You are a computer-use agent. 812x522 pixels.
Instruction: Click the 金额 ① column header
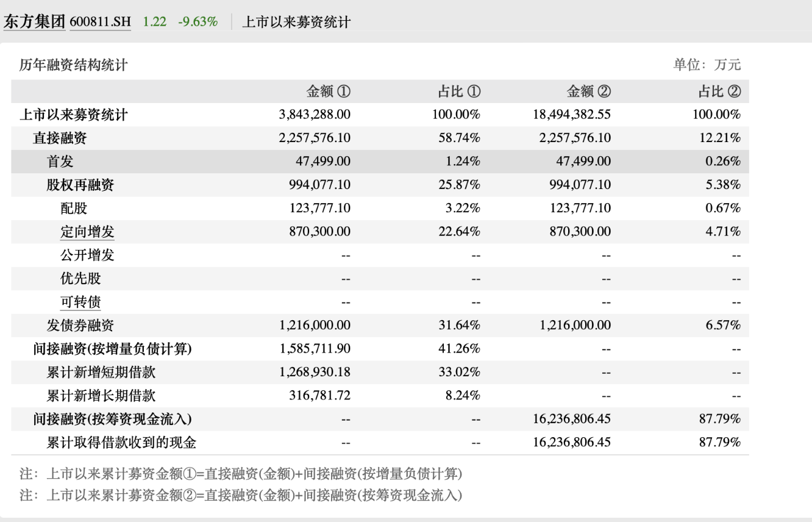pyautogui.click(x=328, y=91)
